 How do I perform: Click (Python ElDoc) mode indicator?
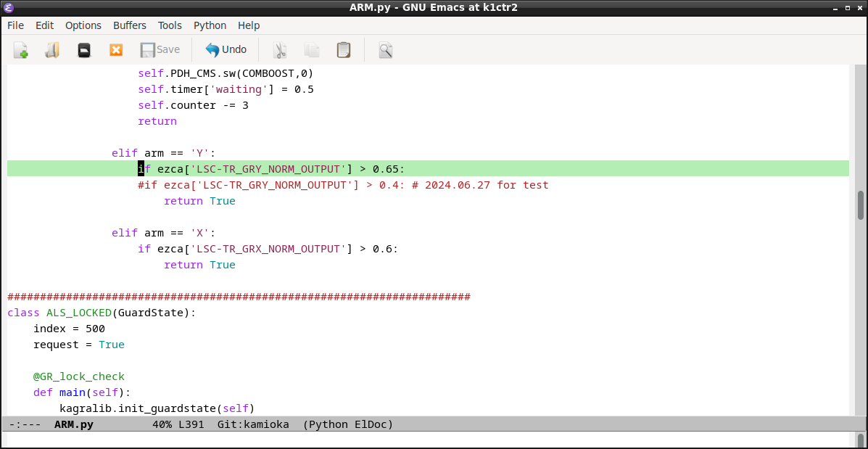347,424
